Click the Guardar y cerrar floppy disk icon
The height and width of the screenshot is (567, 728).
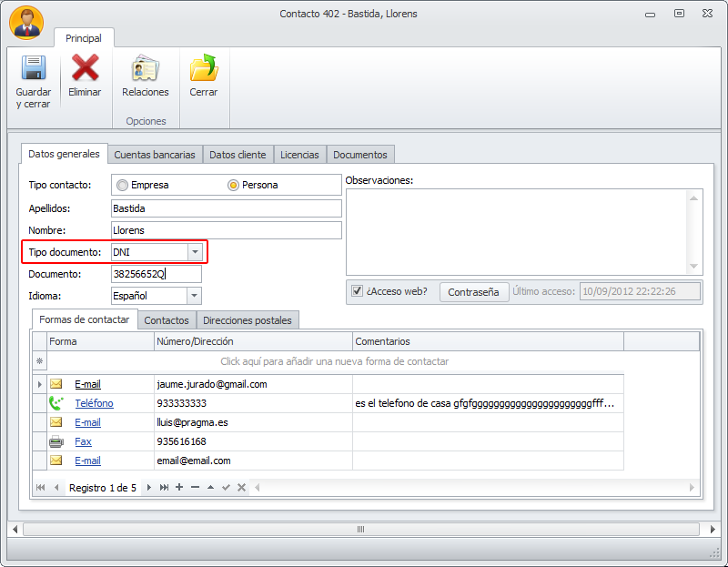tap(34, 67)
